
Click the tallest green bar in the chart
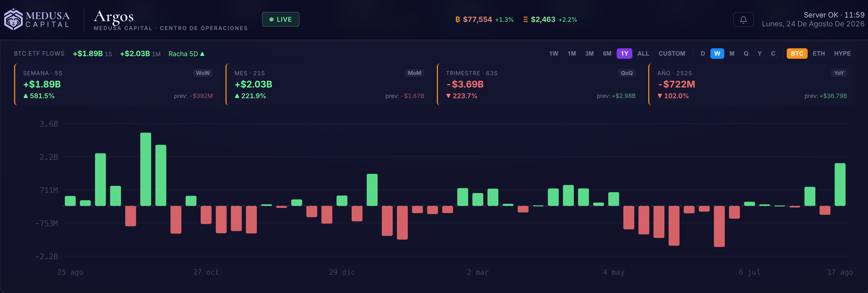click(x=146, y=169)
